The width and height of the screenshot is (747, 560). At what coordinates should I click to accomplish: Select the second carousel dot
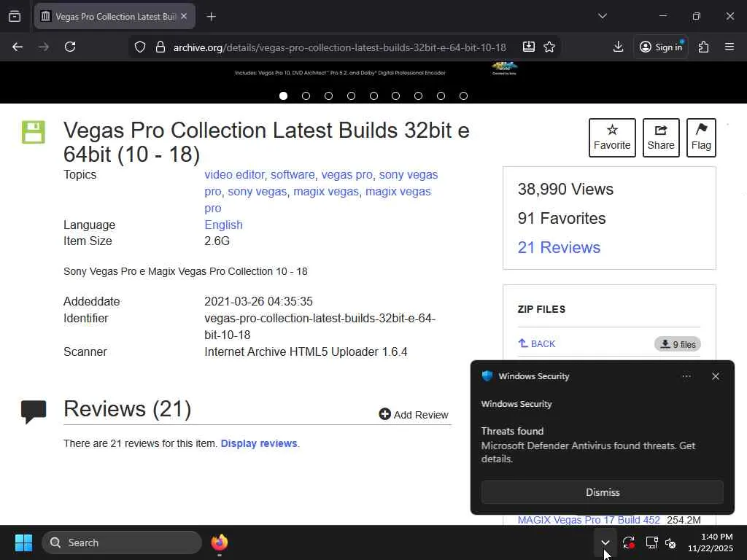[x=306, y=96]
